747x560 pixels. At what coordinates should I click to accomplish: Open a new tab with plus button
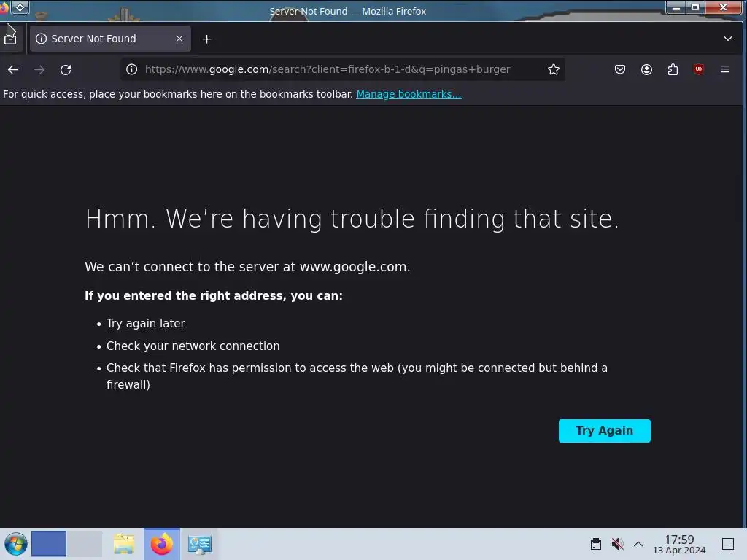(206, 39)
